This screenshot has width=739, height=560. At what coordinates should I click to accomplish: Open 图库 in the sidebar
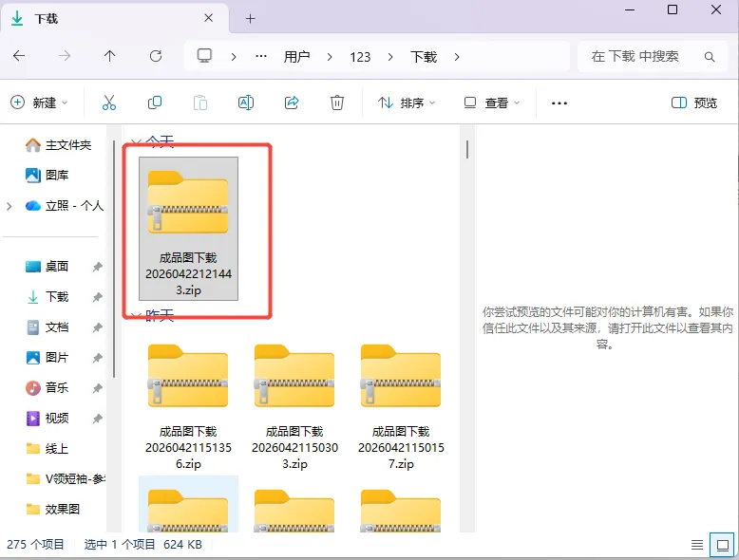click(47, 176)
